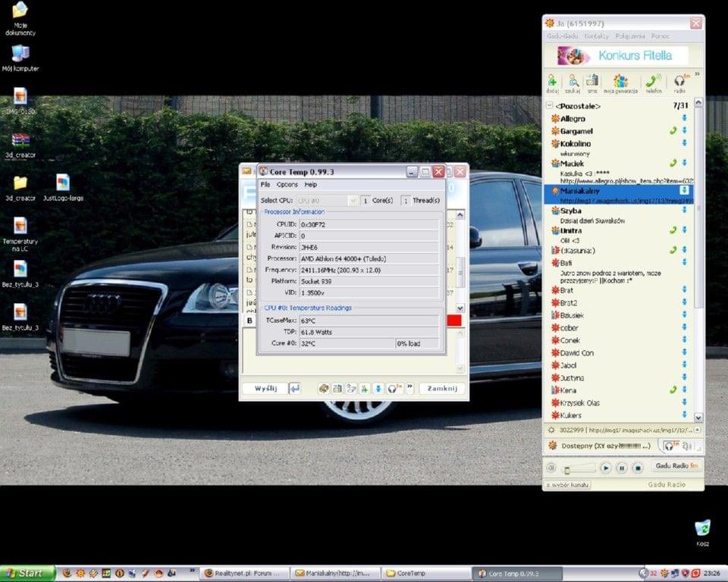This screenshot has height=582, width=728.
Task: Click green phone icon beside Gargamel
Action: (673, 131)
